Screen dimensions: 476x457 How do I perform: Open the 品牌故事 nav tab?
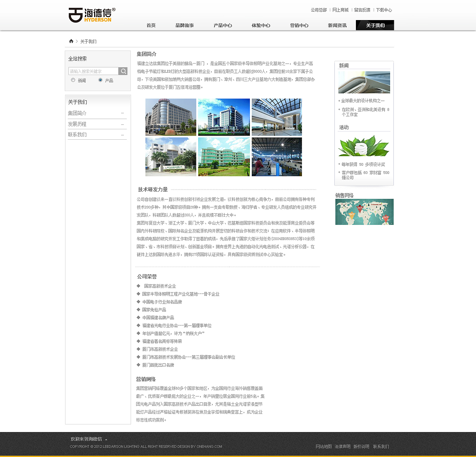(184, 25)
